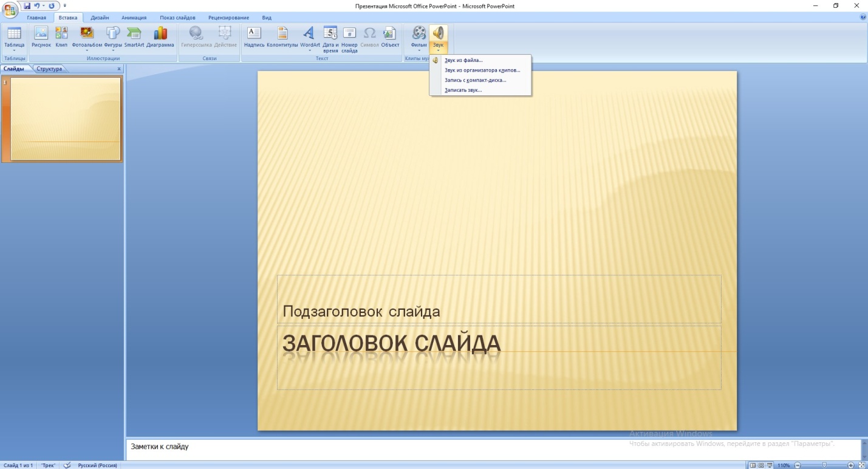Click Слайд 1 из 1 status text

[18, 465]
